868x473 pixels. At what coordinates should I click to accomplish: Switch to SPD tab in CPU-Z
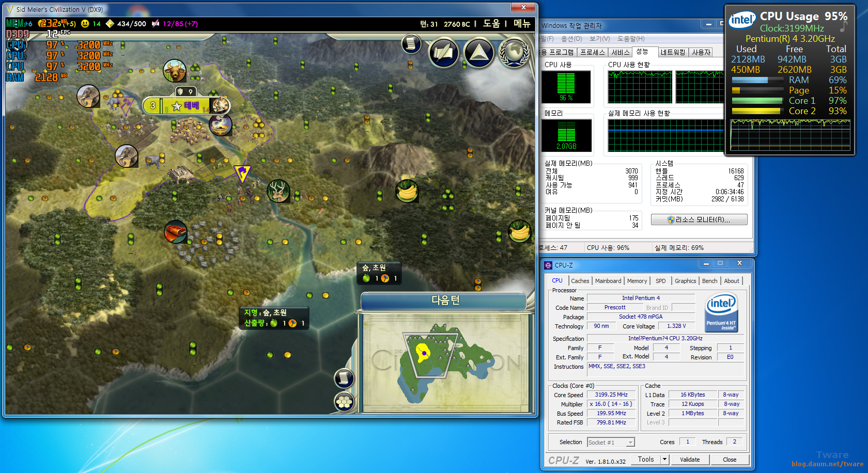[x=661, y=281]
